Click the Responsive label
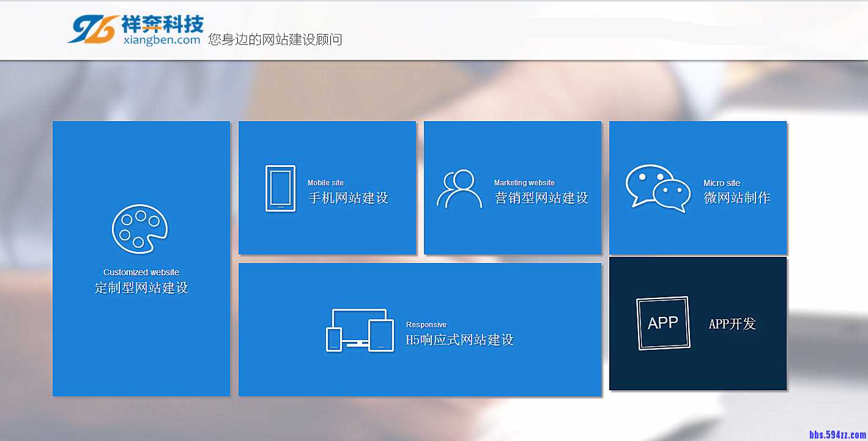868x441 pixels. (426, 325)
